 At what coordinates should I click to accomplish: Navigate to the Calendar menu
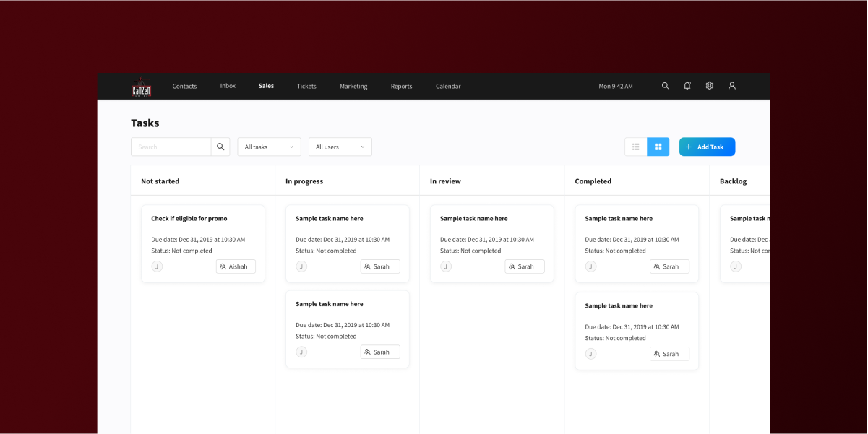click(x=448, y=87)
